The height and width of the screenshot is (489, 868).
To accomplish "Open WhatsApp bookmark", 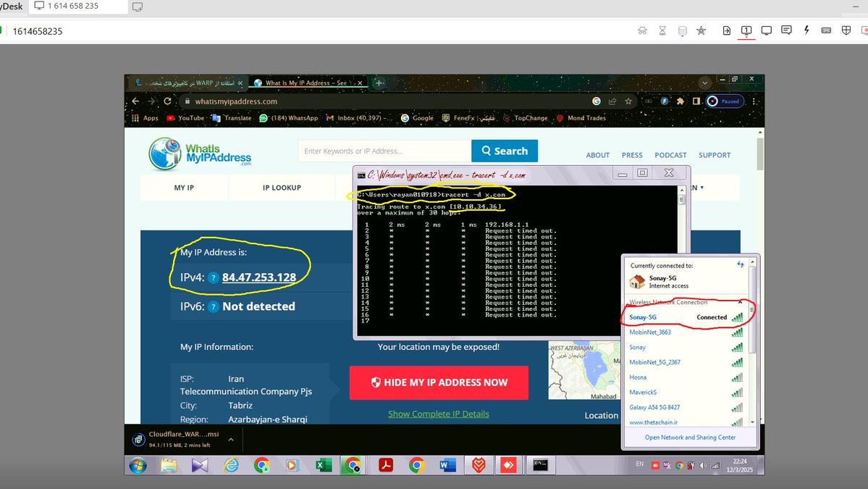I will coord(288,118).
